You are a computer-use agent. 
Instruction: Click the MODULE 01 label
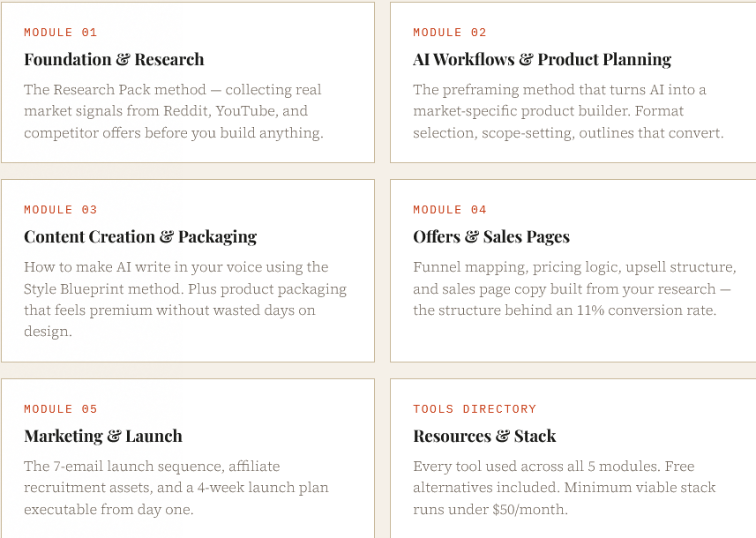pos(61,33)
